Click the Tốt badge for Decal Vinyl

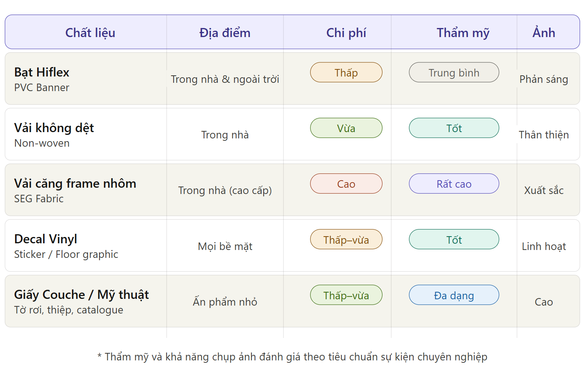pyautogui.click(x=454, y=240)
